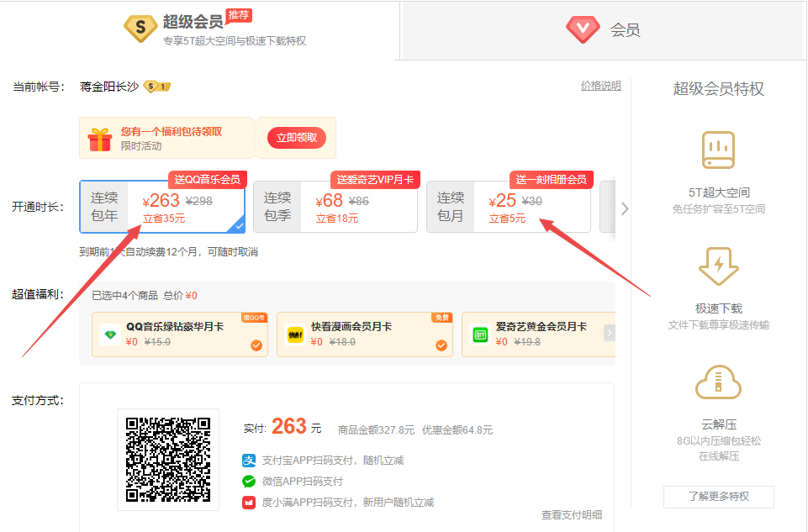Toggle 快看漫画会员月卡 checkmark

(x=441, y=345)
